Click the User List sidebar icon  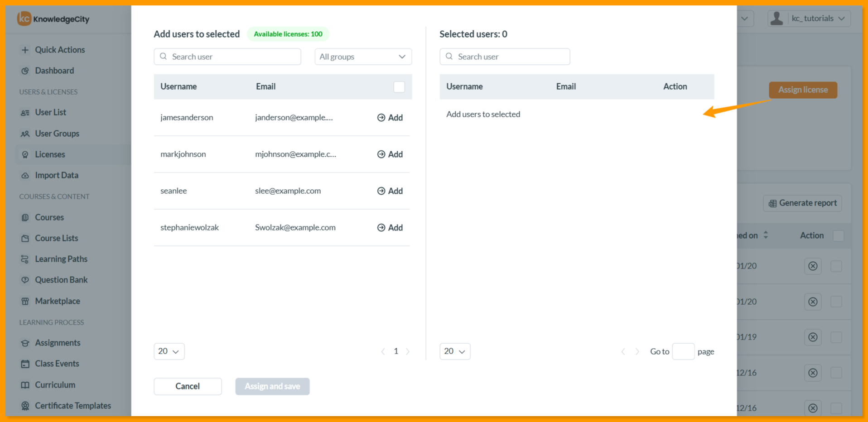[25, 112]
